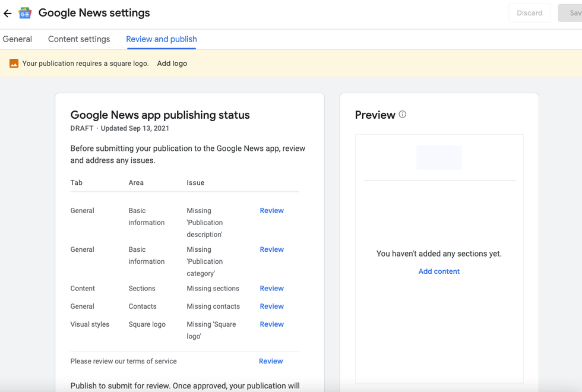Click the Google News app publishing status heading
The width and height of the screenshot is (582, 392).
tap(160, 115)
